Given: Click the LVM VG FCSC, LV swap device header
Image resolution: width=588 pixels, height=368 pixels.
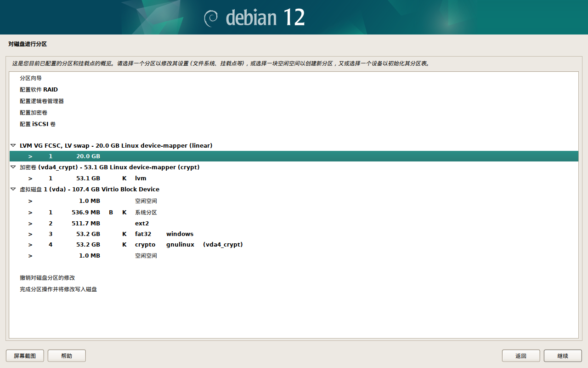Looking at the screenshot, I should 116,145.
